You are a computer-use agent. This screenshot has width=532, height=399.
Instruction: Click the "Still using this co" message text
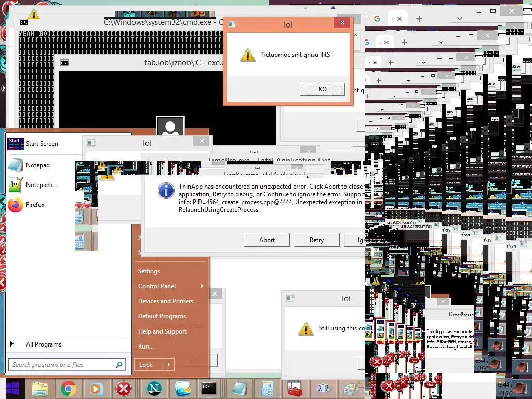point(342,328)
